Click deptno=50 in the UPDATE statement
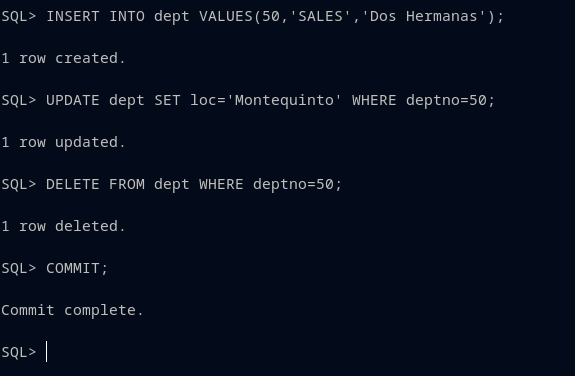Image resolution: width=575 pixels, height=376 pixels. click(446, 100)
